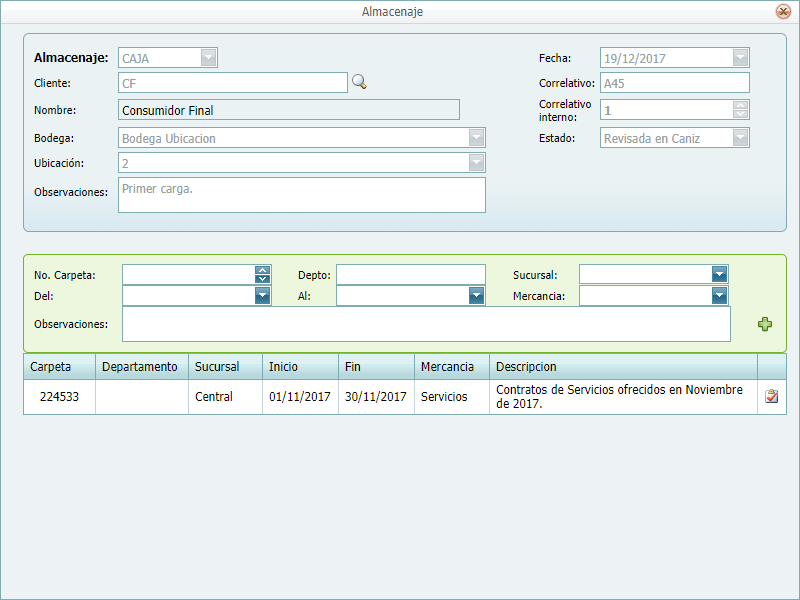Click the Departamento column header
Image resolution: width=800 pixels, height=600 pixels.
pos(141,367)
